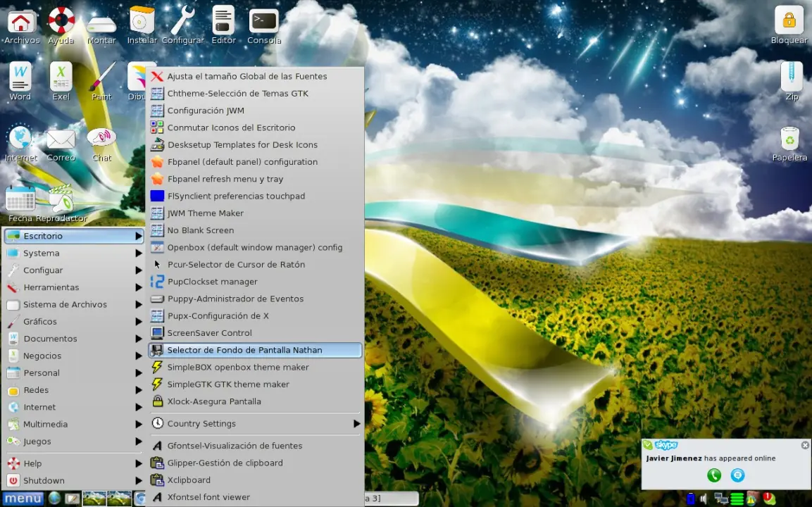812x507 pixels.
Task: Expand the Systema submenu
Action: (73, 253)
